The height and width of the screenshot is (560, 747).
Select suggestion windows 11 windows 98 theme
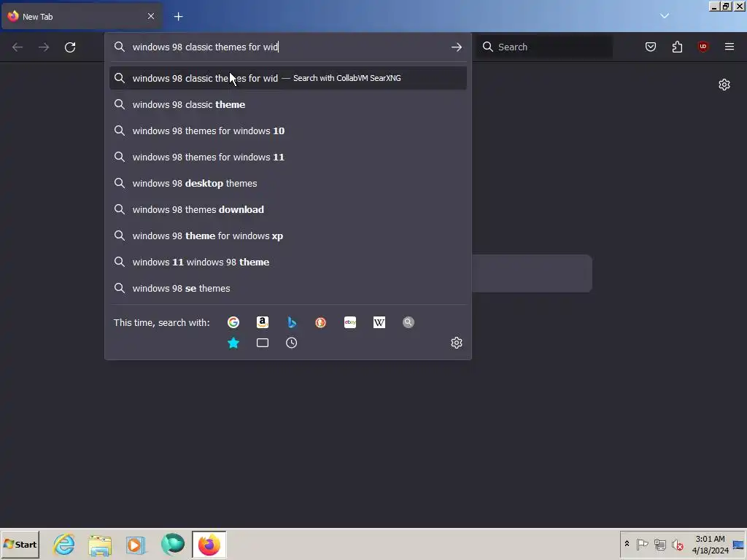click(x=288, y=262)
